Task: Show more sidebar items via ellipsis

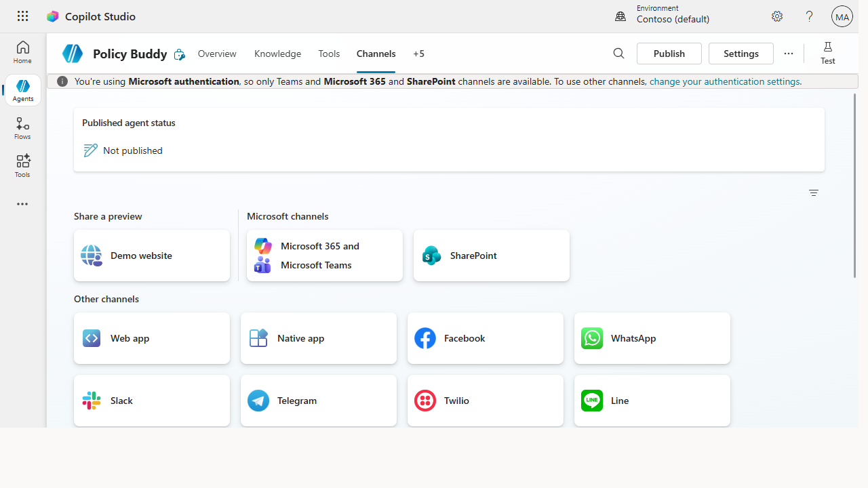Action: click(x=22, y=204)
